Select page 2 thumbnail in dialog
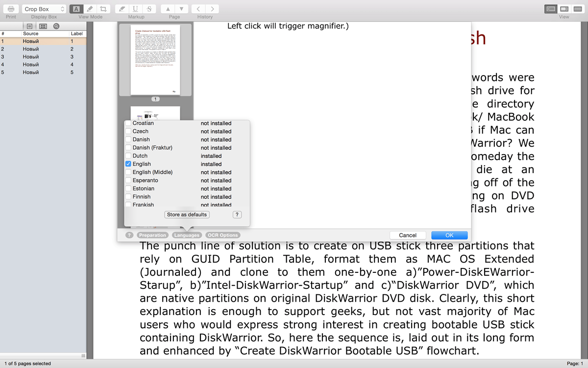The image size is (588, 368). pos(155,113)
